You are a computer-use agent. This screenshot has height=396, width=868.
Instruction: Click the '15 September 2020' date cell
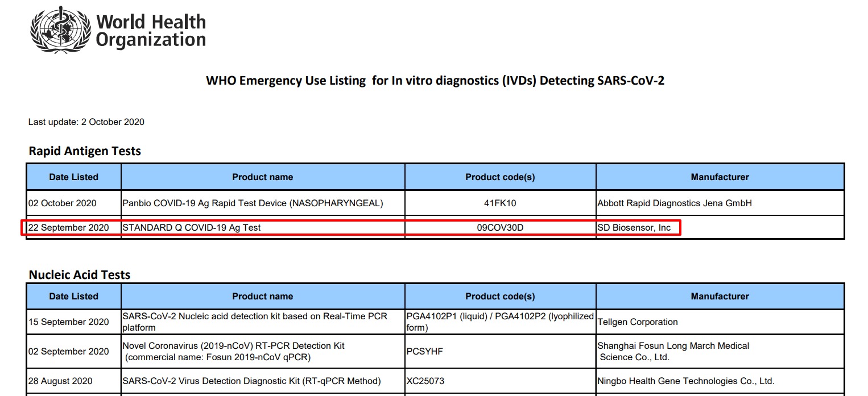tap(74, 322)
